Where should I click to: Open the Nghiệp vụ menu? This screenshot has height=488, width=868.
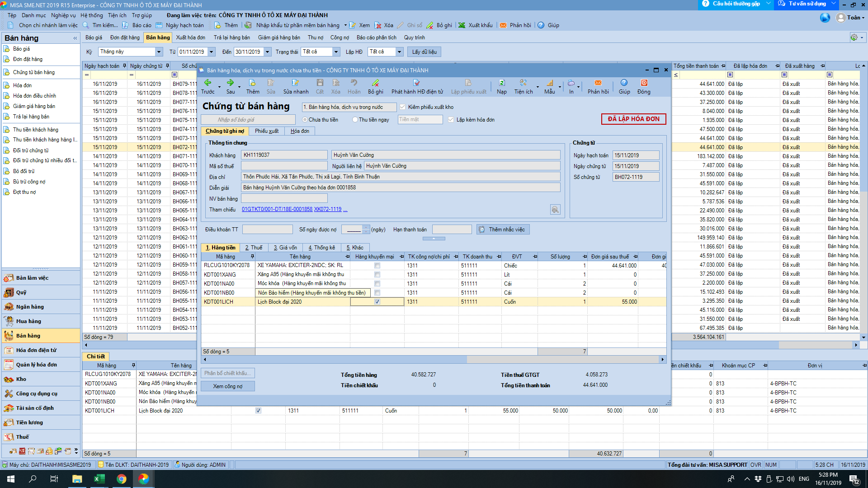(63, 15)
